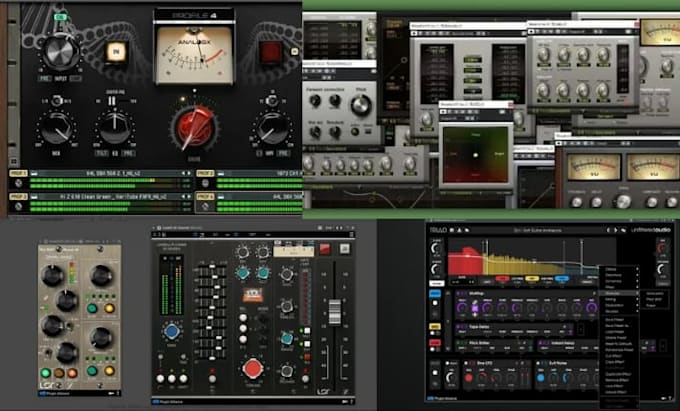
Task: Open the grid icon on the left rail
Action: [x=13, y=161]
